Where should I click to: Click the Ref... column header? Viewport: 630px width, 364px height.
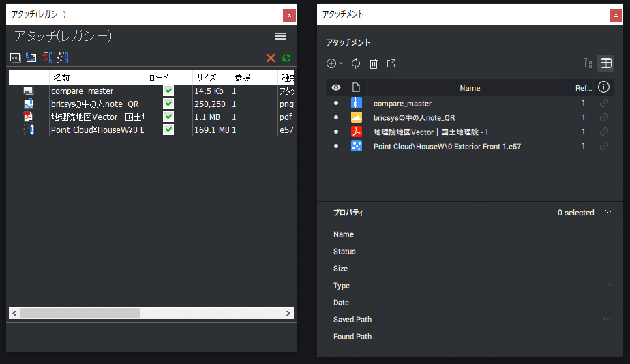584,88
